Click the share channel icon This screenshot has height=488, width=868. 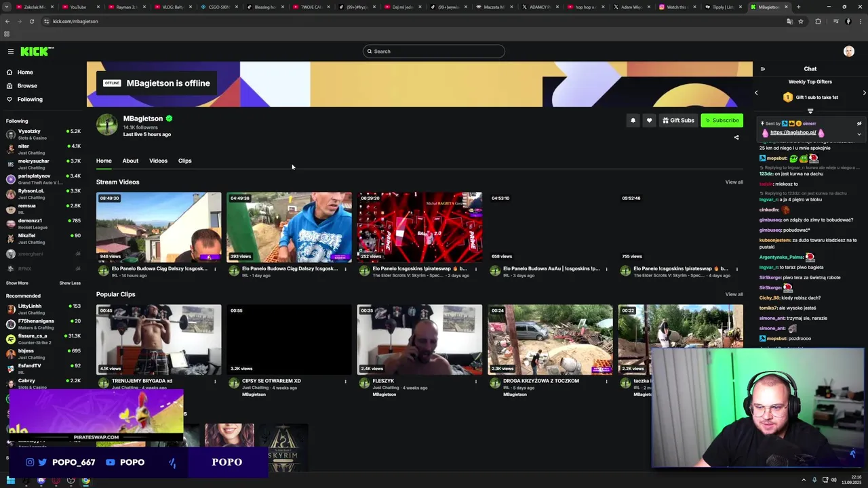[x=736, y=138]
